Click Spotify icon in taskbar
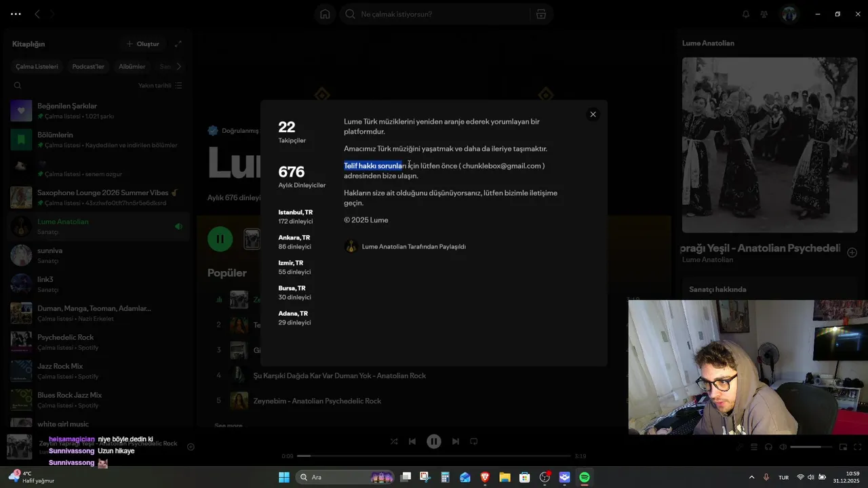Viewport: 868px width, 488px height. point(585,477)
